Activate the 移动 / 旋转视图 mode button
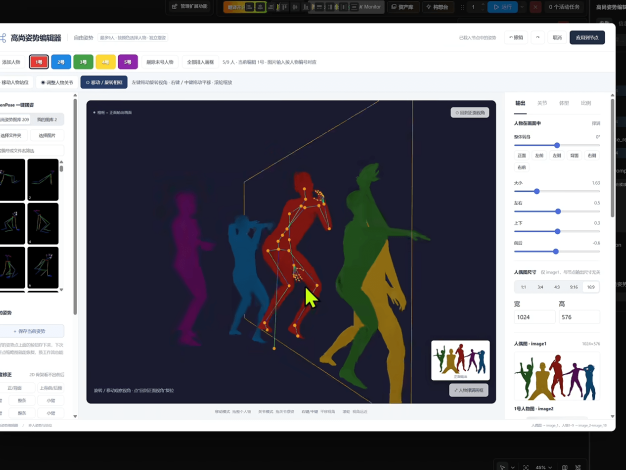The image size is (626, 470). tap(104, 82)
